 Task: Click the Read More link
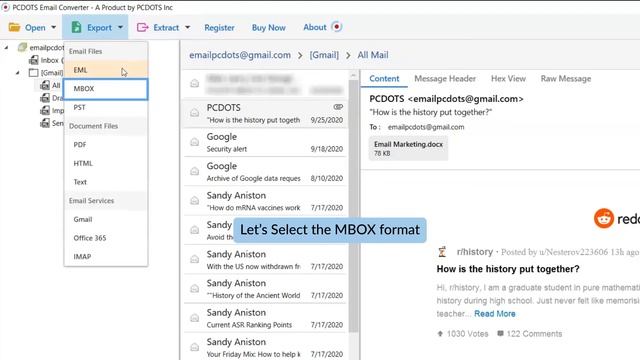(495, 313)
